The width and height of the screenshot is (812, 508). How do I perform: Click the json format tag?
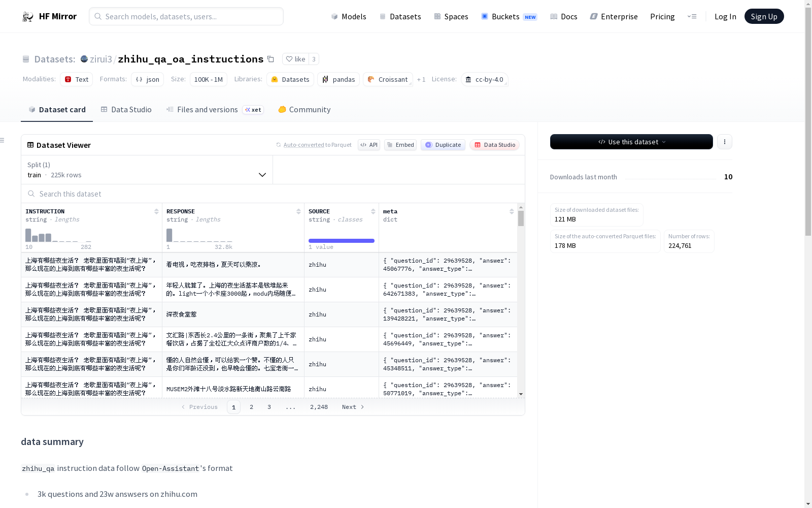tap(147, 79)
